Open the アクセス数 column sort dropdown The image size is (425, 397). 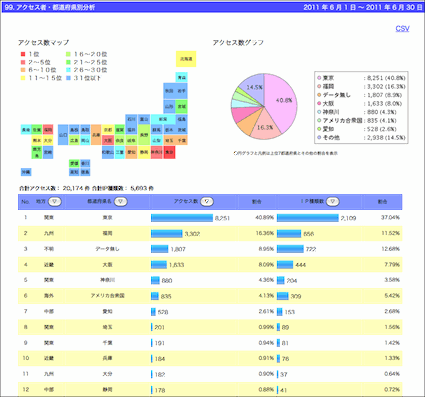(207, 201)
